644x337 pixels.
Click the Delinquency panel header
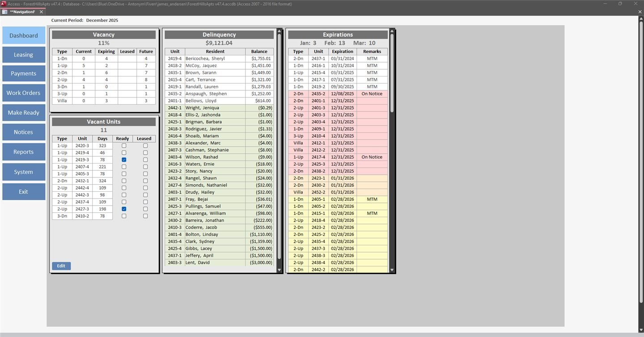tap(219, 34)
